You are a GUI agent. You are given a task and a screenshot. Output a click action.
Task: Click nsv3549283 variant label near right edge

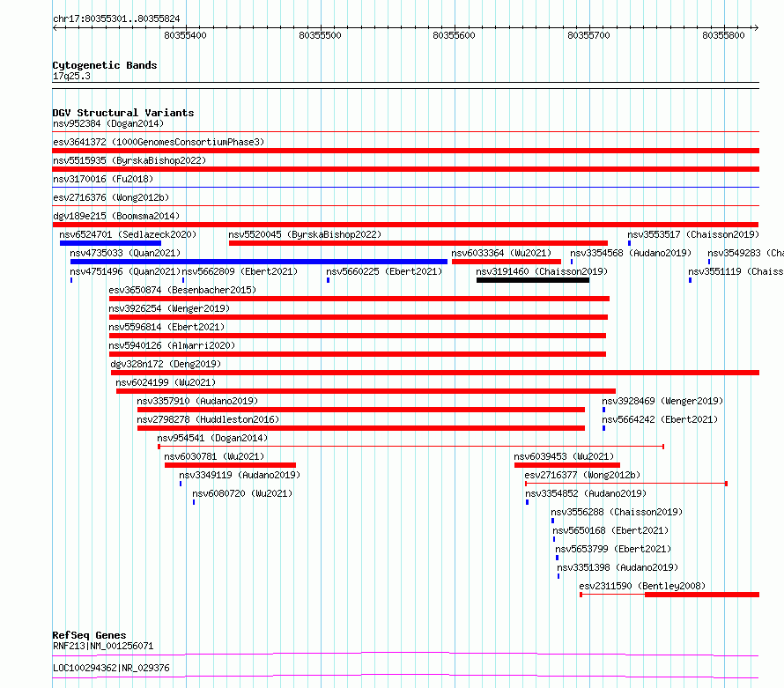pyautogui.click(x=745, y=253)
